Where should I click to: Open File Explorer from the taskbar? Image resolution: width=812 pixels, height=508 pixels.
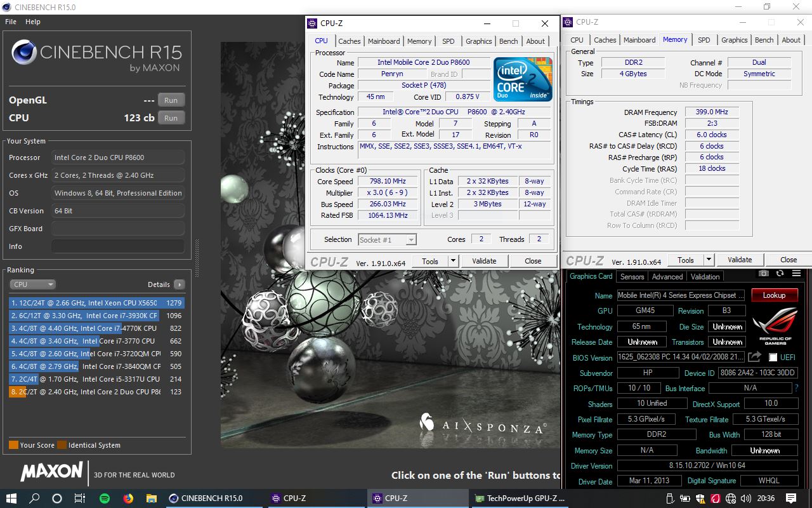click(151, 498)
